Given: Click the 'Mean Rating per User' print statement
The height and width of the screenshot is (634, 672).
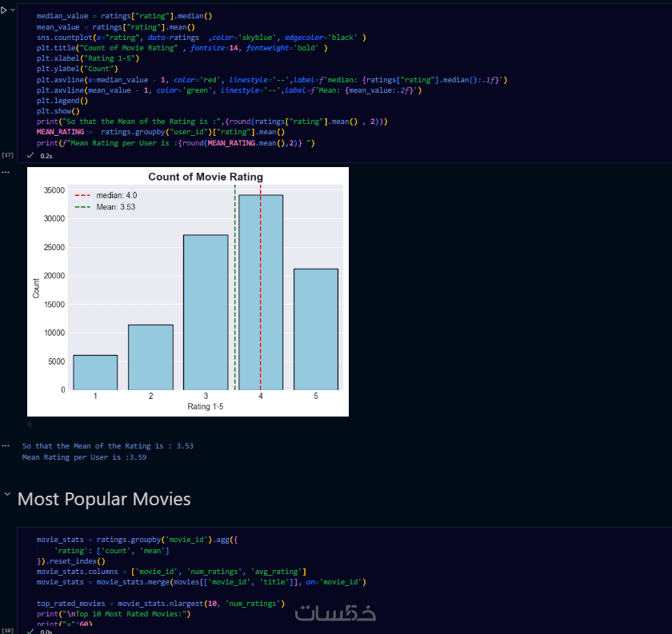Looking at the screenshot, I should (x=176, y=143).
